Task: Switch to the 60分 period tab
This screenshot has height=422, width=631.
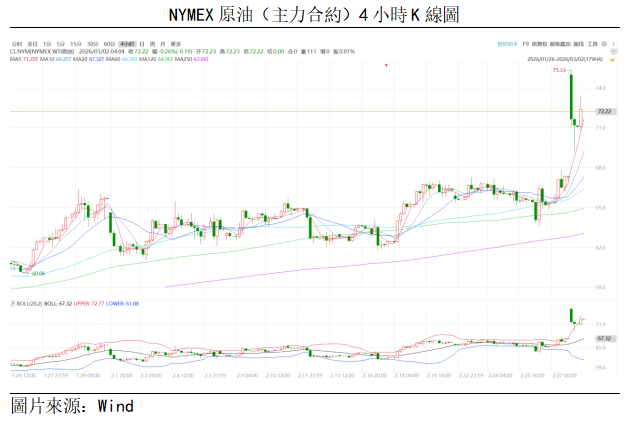Action: [x=109, y=45]
